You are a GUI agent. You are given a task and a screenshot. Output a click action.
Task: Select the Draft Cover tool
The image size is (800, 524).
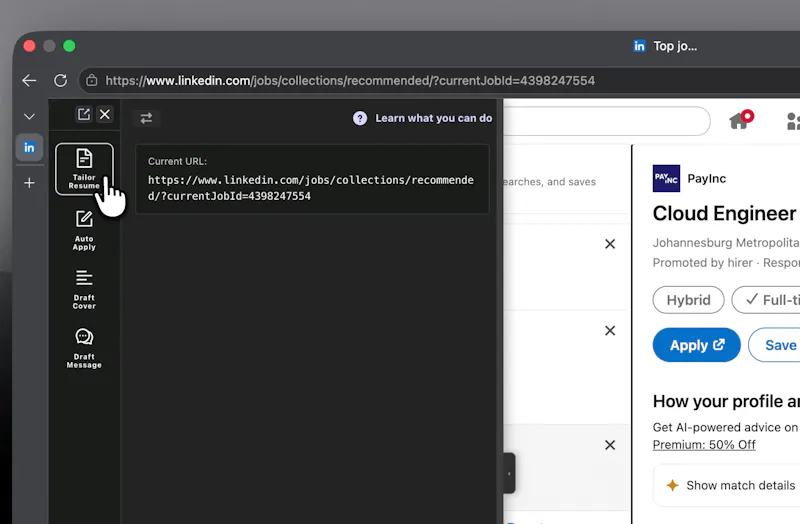tap(84, 289)
